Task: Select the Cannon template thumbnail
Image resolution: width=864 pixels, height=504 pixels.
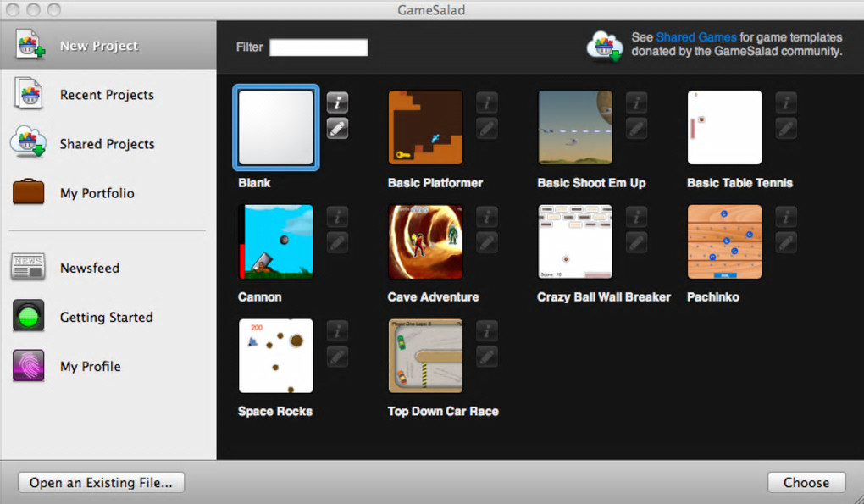Action: point(275,241)
